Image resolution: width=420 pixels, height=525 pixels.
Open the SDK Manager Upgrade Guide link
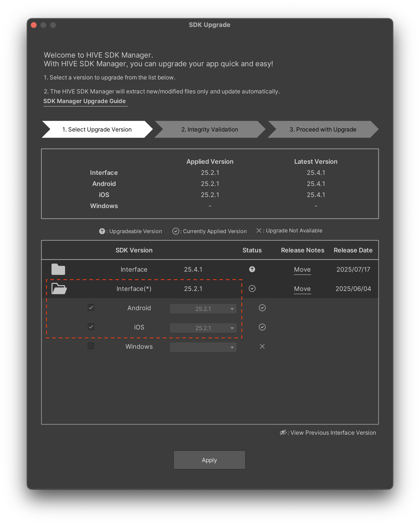[x=85, y=101]
